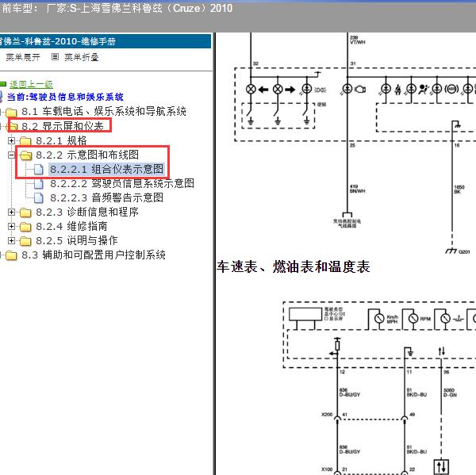Click the open folder icon of 8.2.2
Screen dimensions: 476x475
[x=26, y=155]
